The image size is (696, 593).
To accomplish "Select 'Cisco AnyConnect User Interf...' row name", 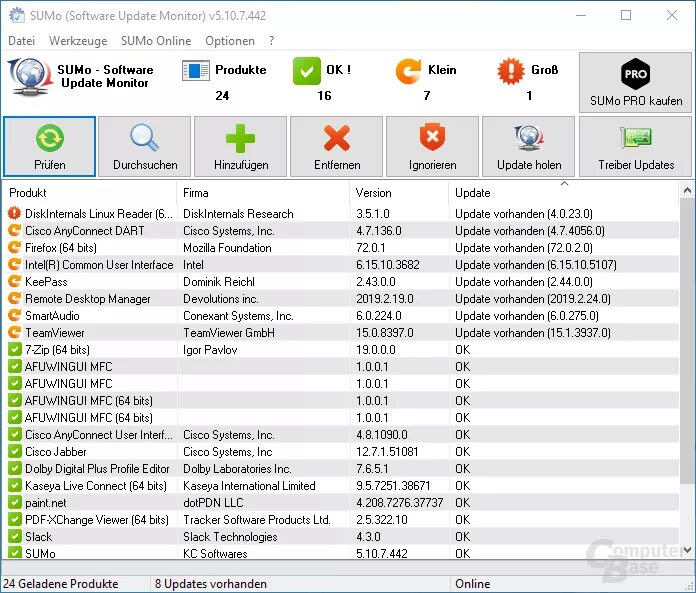I will (x=99, y=435).
